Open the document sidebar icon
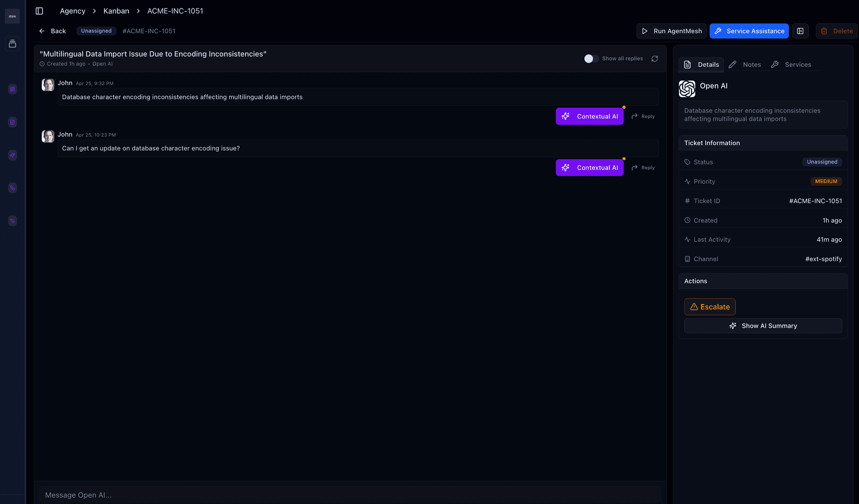 click(13, 122)
